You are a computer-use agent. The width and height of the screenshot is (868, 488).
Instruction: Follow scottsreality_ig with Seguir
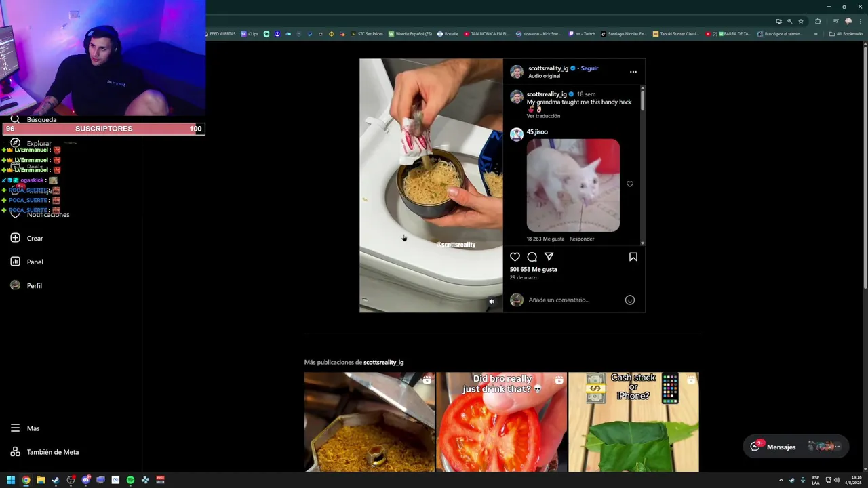(589, 68)
